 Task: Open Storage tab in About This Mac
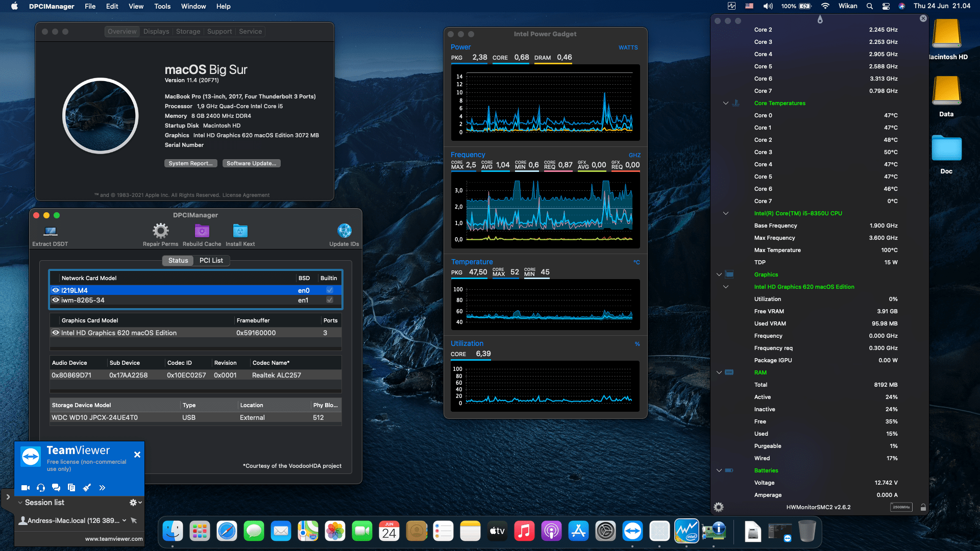tap(188, 31)
